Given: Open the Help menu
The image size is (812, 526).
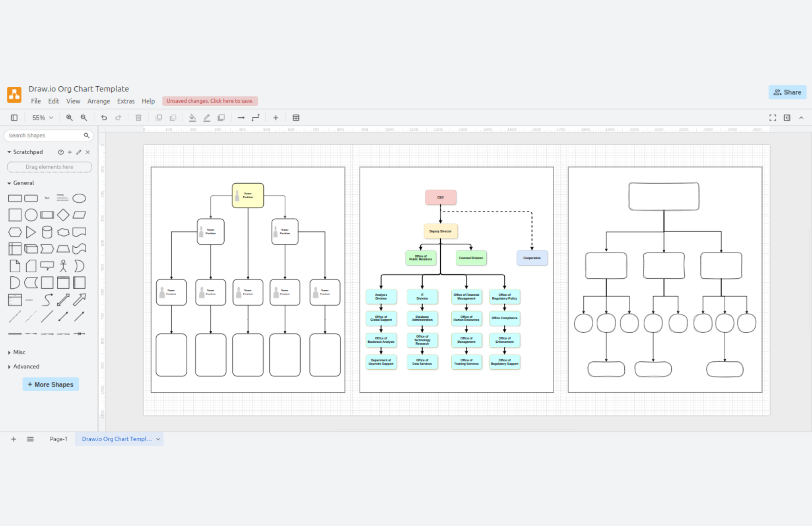Looking at the screenshot, I should [148, 101].
